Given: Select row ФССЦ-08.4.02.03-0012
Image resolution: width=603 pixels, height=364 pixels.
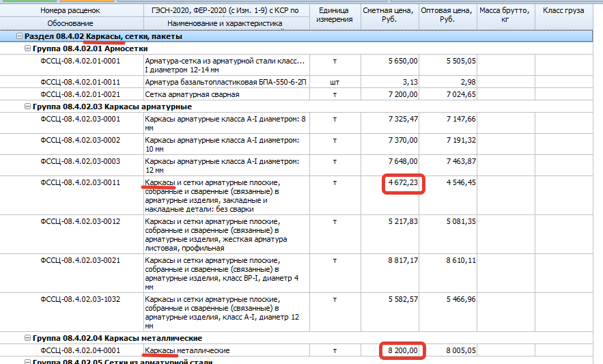Looking at the screenshot, I should click(296, 234).
